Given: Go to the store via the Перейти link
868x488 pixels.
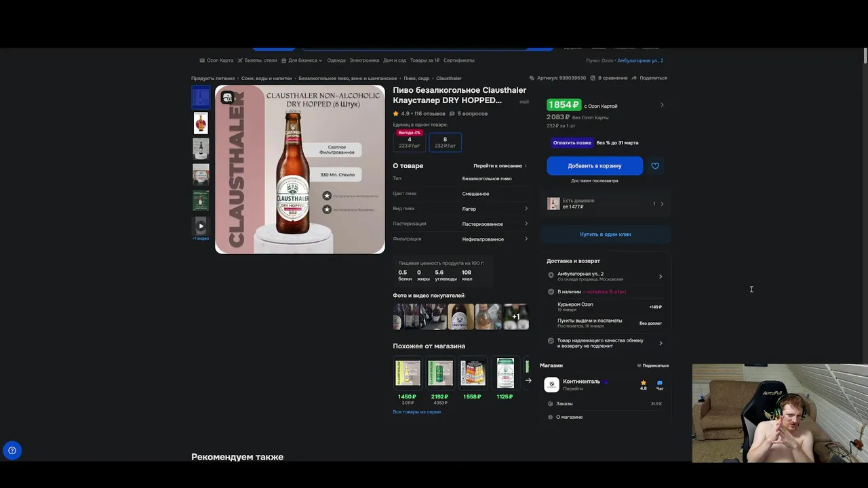Looking at the screenshot, I should 572,389.
